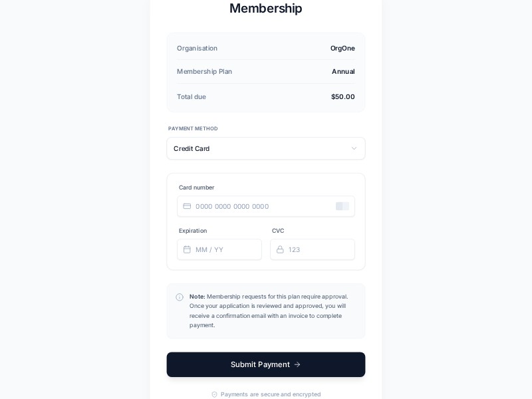Click the card brand icon in card number field
Viewport: 532px width, 399px height.
coord(342,206)
